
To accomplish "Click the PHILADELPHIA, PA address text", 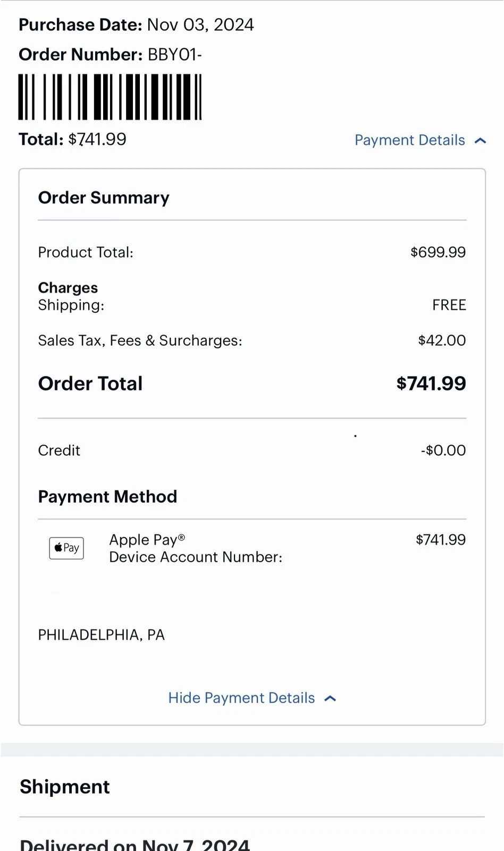I will (x=101, y=635).
